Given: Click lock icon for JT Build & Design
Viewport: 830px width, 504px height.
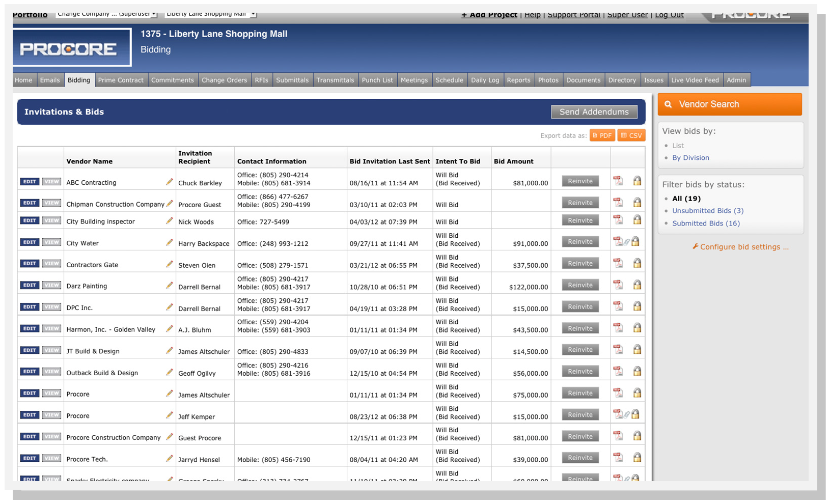Looking at the screenshot, I should tap(637, 349).
